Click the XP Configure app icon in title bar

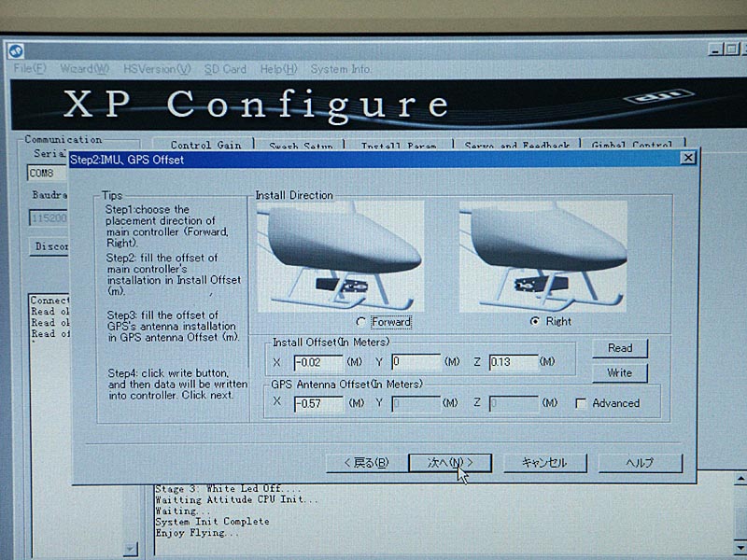tap(16, 50)
